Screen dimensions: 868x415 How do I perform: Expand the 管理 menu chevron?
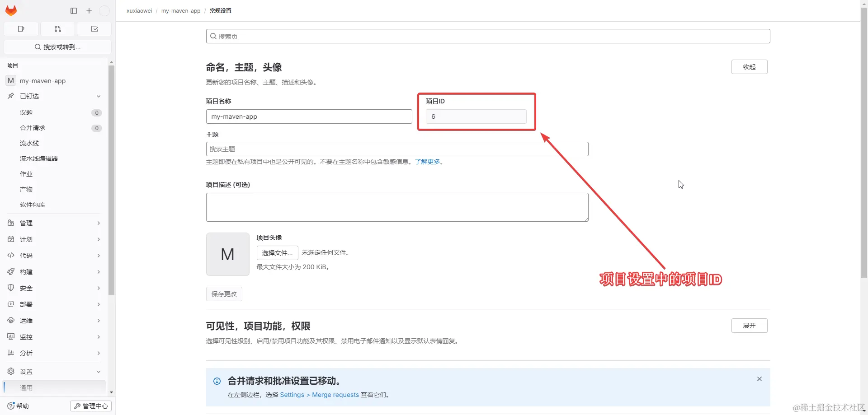pos(99,223)
